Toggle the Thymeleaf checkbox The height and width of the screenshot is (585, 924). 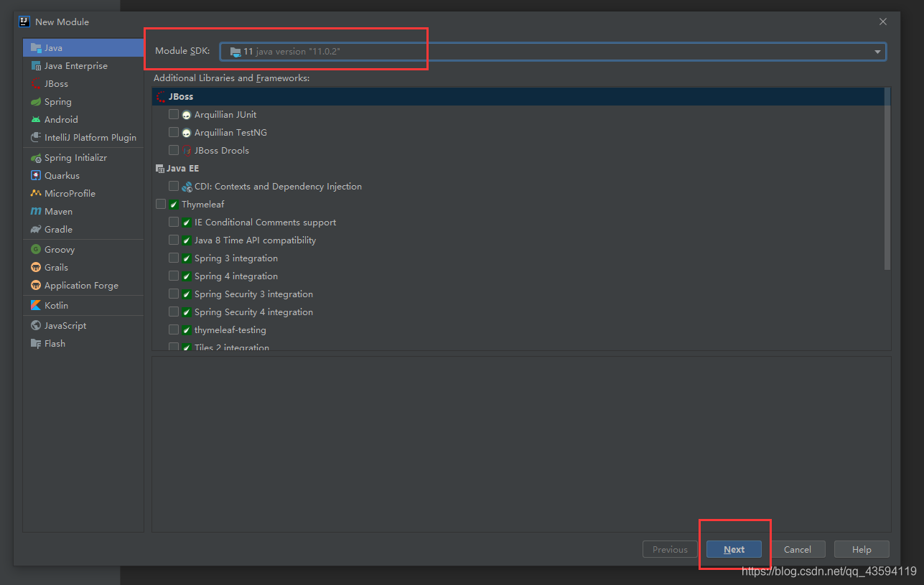pos(161,205)
